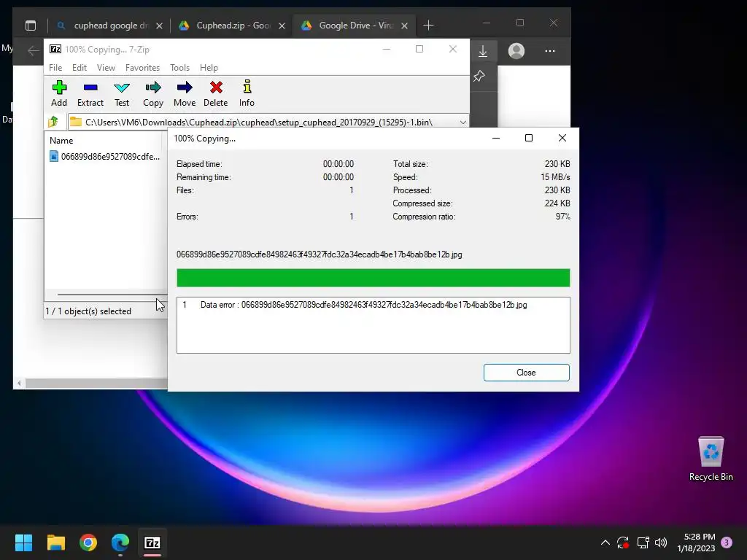Close the cuphead google search tab
The width and height of the screenshot is (747, 560).
[159, 26]
